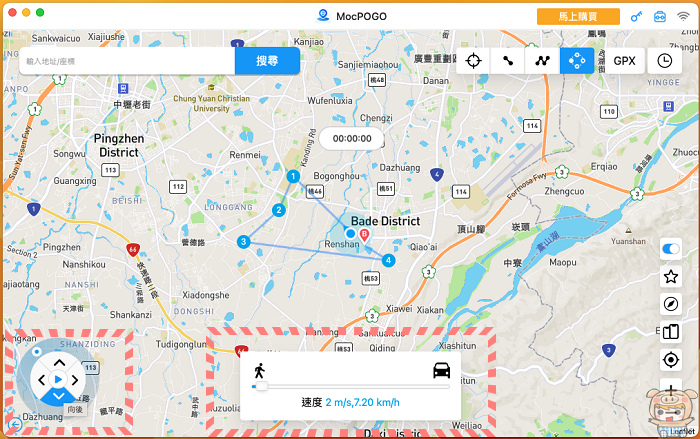Screen dimensions: 700x439
Task: Select driving car speed icon
Action: point(442,371)
